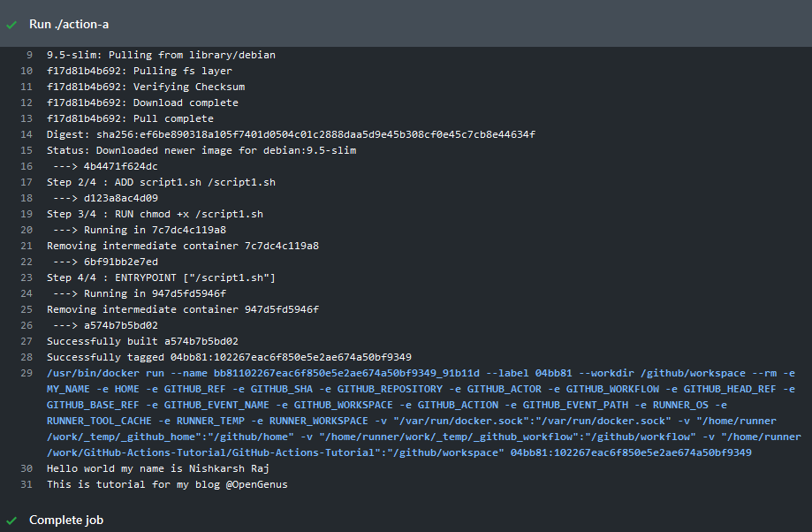Click the green checkmark beside Run ./action-a
This screenshot has width=812, height=532.
pyautogui.click(x=11, y=25)
